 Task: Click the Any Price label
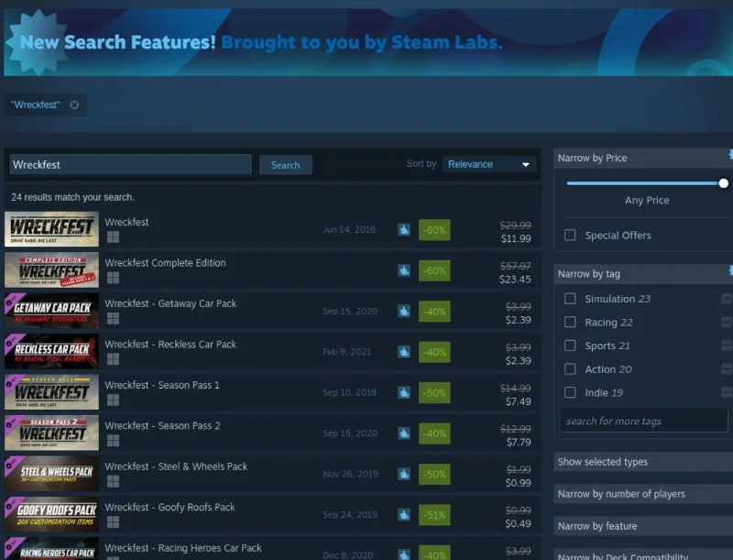(647, 200)
